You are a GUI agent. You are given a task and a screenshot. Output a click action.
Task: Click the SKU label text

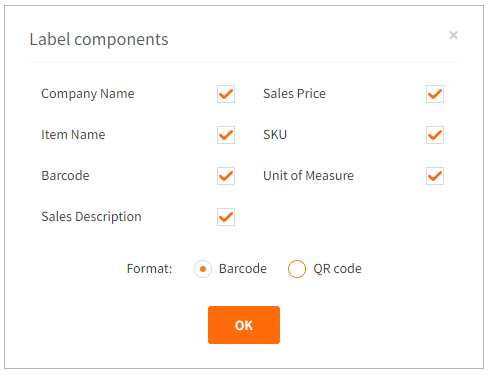click(x=275, y=135)
